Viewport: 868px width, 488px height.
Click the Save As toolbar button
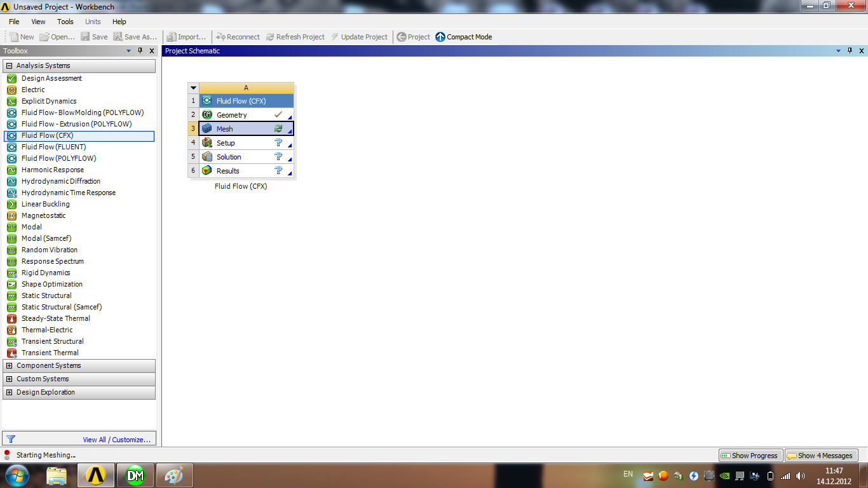135,37
